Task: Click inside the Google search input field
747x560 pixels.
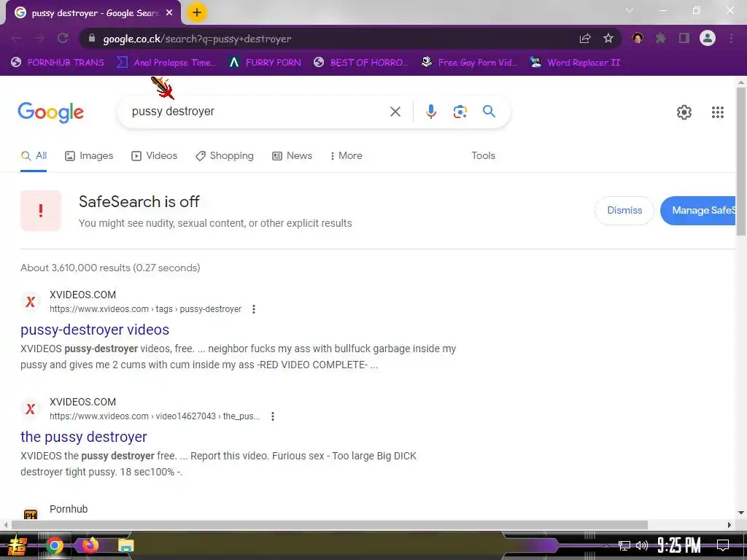Action: (x=258, y=112)
